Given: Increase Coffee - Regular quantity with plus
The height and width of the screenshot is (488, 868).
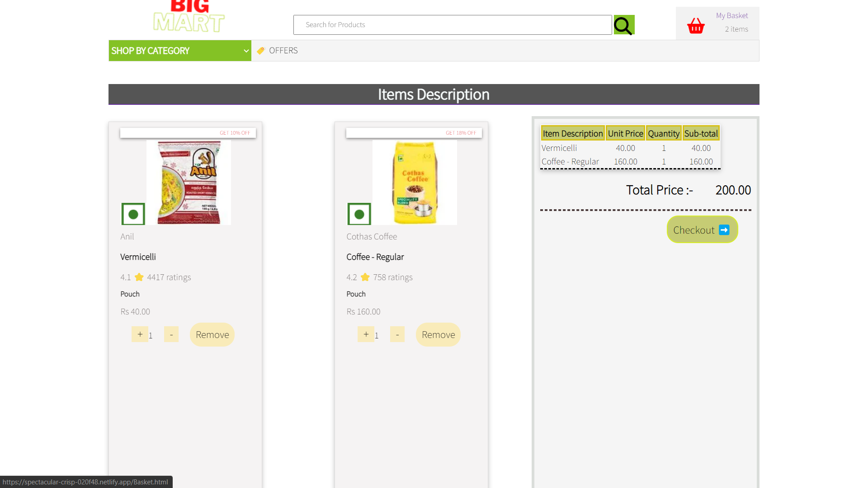Looking at the screenshot, I should point(366,334).
